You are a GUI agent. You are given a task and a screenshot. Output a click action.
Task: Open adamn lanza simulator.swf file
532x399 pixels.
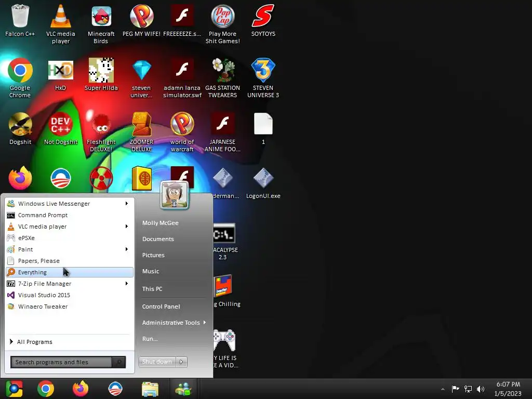click(x=182, y=78)
